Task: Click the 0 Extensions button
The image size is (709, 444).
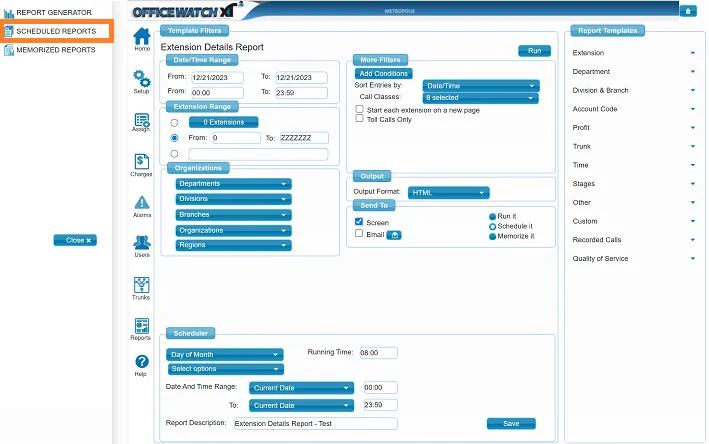Action: 224,122
